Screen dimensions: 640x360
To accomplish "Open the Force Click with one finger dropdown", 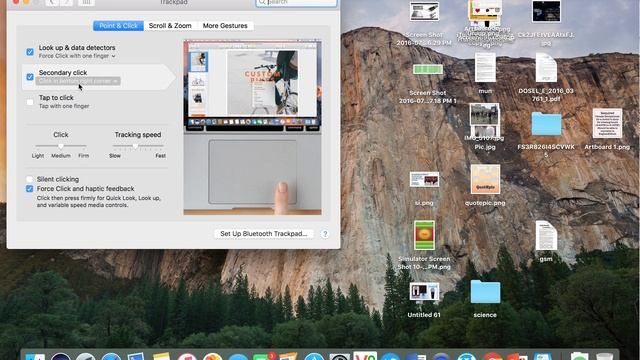I will coord(77,56).
